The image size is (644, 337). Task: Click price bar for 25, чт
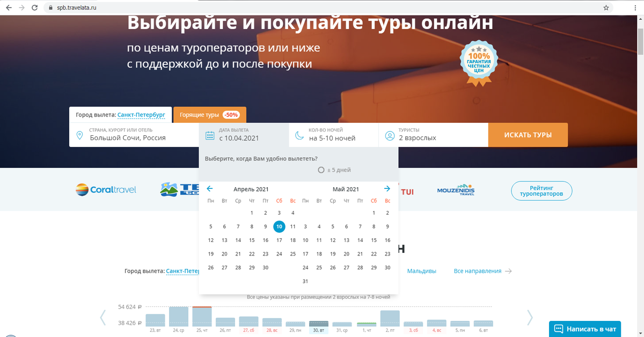202,317
